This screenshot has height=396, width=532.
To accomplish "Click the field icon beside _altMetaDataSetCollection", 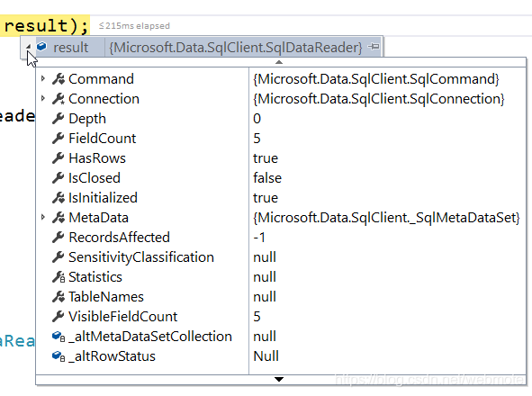I will pyautogui.click(x=59, y=337).
